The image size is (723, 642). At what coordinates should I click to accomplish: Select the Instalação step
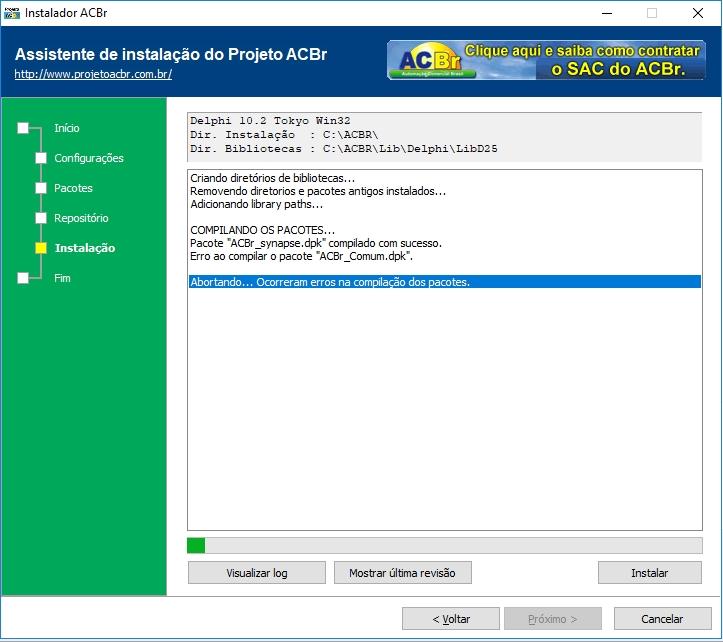coord(85,248)
